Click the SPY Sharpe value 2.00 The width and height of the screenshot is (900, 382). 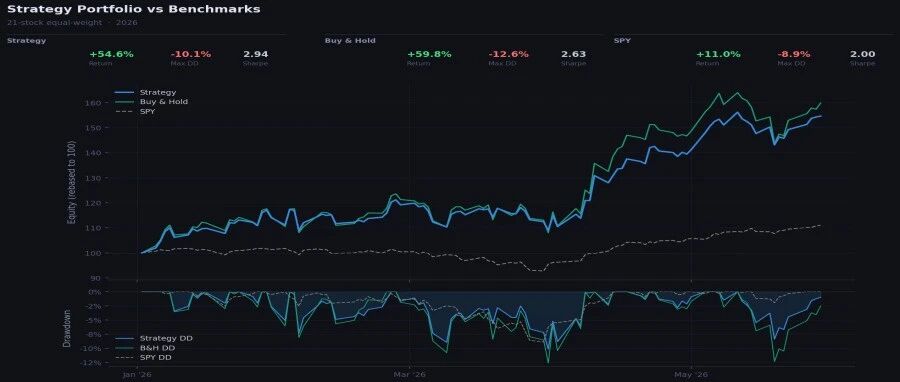863,54
